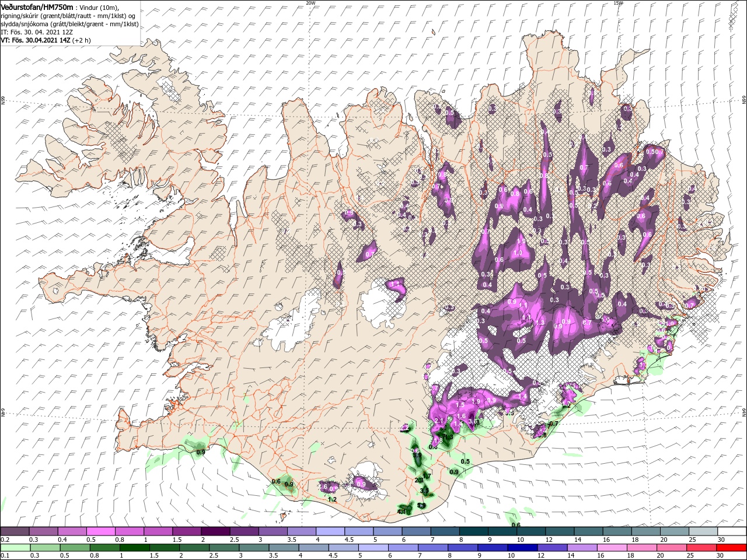Click the 4.1 rain value on the map
747x560 pixels.
401,512
